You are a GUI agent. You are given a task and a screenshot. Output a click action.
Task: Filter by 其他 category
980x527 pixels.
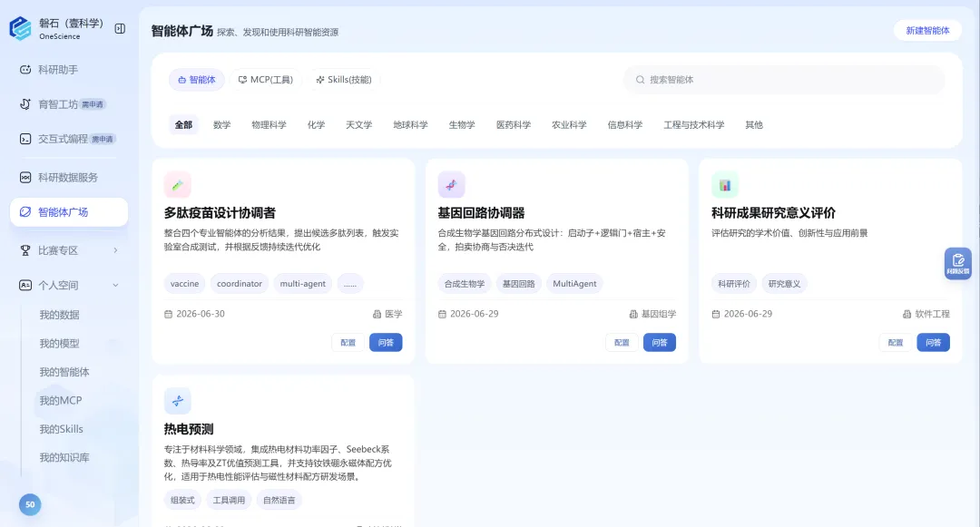pyautogui.click(x=754, y=125)
